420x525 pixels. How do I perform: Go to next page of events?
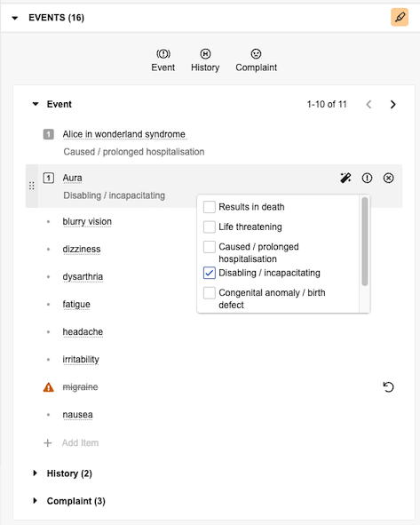[x=392, y=105]
